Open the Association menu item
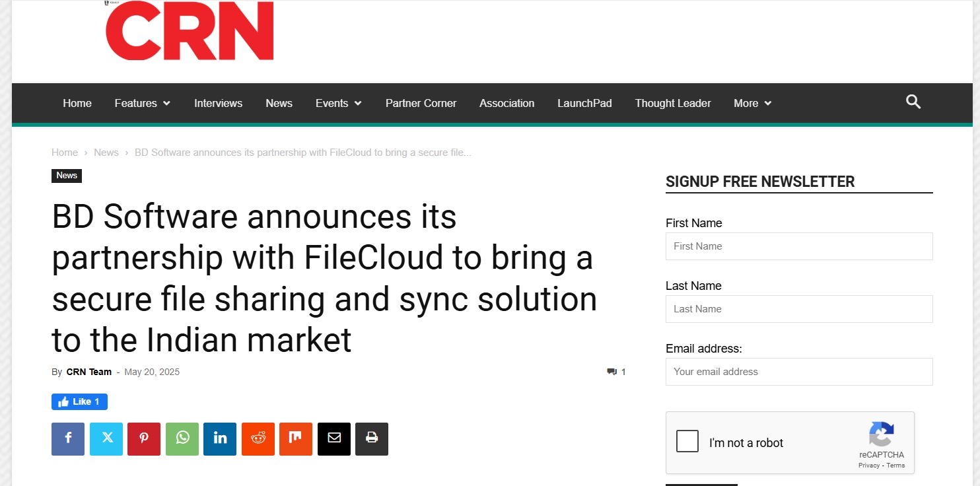Image resolution: width=980 pixels, height=486 pixels. [507, 103]
